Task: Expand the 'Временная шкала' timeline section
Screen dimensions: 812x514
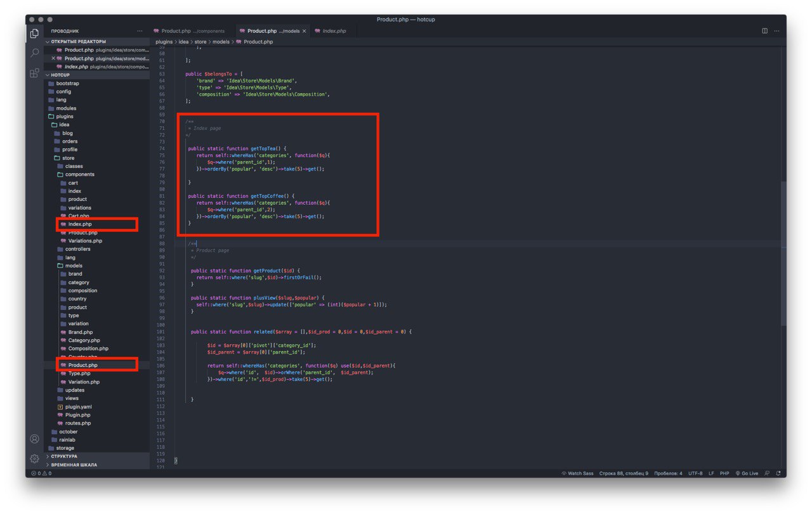Action: (x=96, y=465)
